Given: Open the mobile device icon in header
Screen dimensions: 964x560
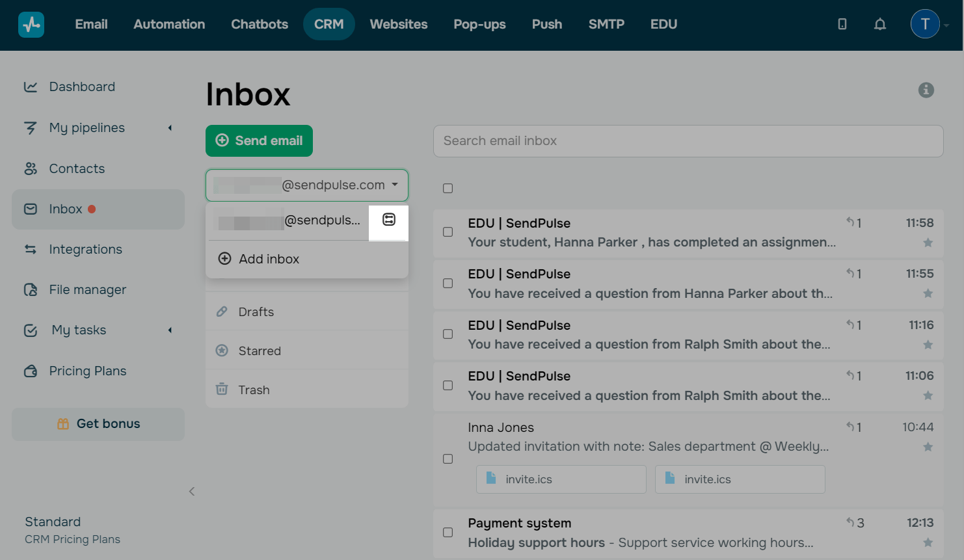Looking at the screenshot, I should click(x=842, y=25).
